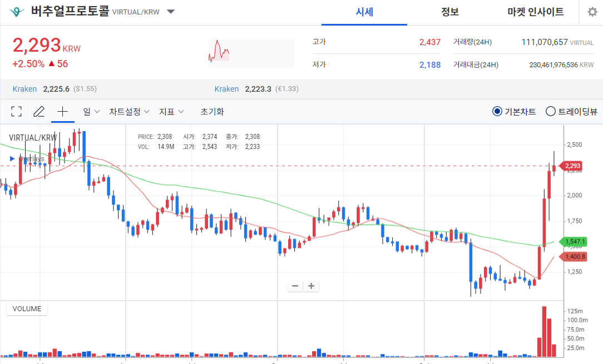
Task: Select the 기본차트 radio button
Action: [497, 112]
